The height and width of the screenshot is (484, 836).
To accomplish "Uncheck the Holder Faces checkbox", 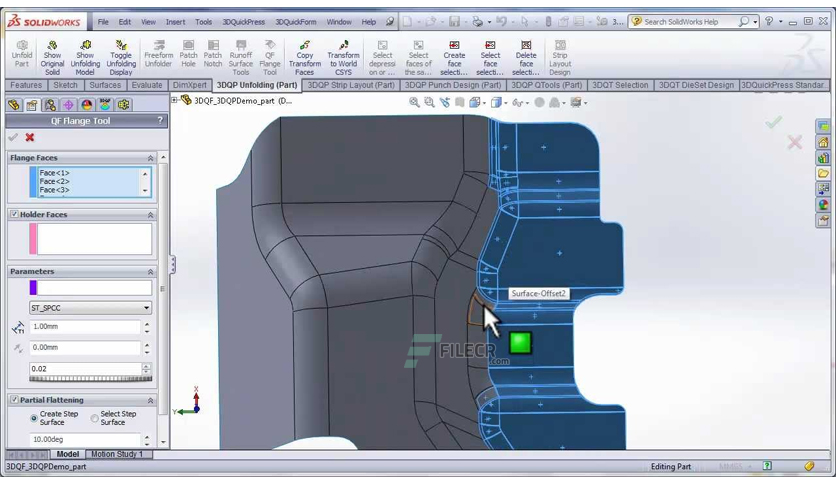I will pyautogui.click(x=14, y=214).
